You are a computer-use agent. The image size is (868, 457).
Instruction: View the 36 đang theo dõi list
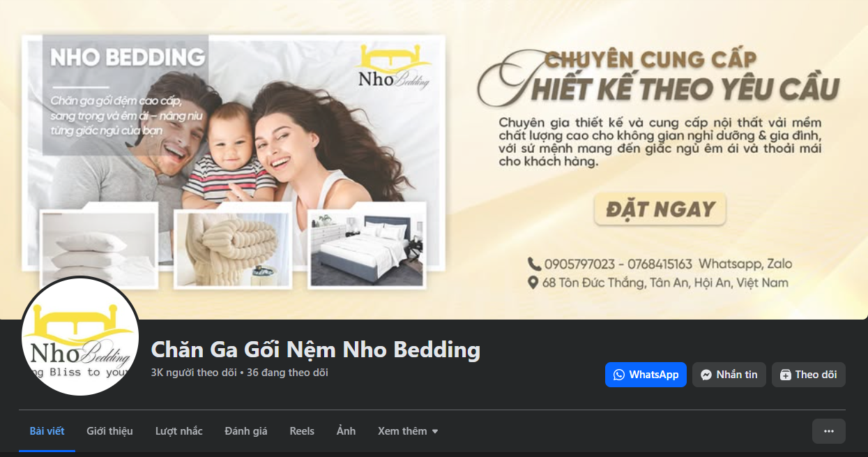tap(287, 373)
